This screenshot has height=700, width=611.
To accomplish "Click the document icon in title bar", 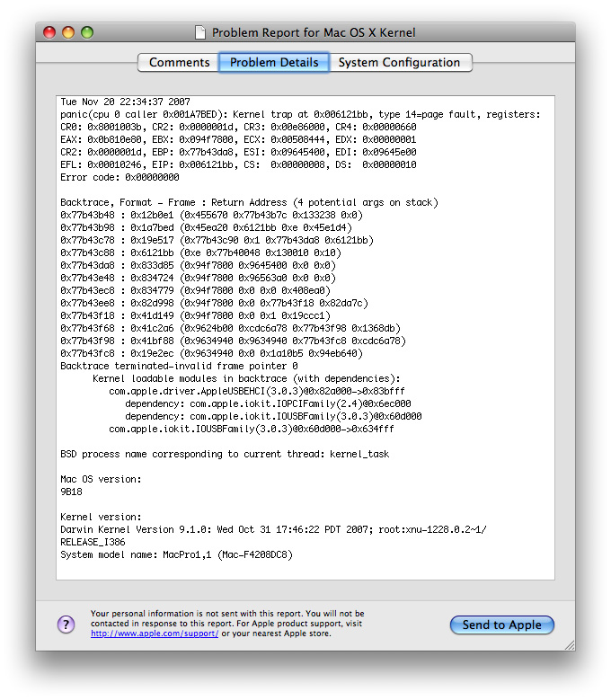I will point(200,32).
